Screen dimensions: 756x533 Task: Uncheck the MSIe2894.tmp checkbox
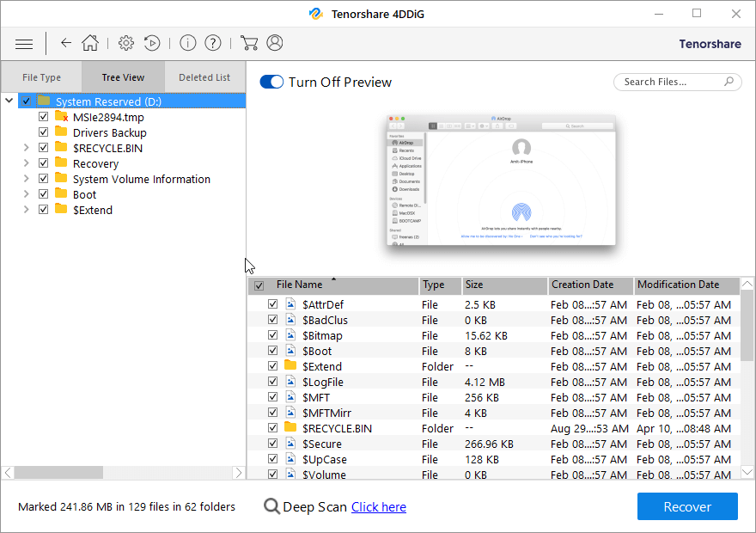point(44,117)
